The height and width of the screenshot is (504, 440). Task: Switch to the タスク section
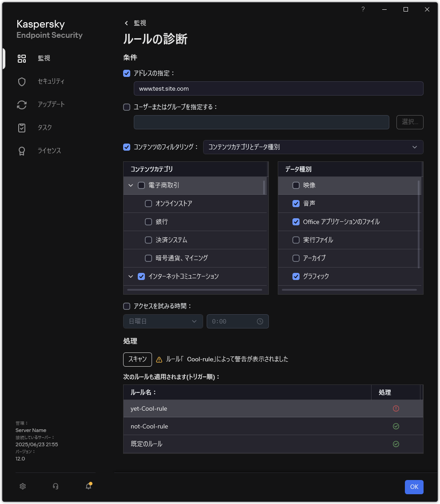[x=21, y=128]
